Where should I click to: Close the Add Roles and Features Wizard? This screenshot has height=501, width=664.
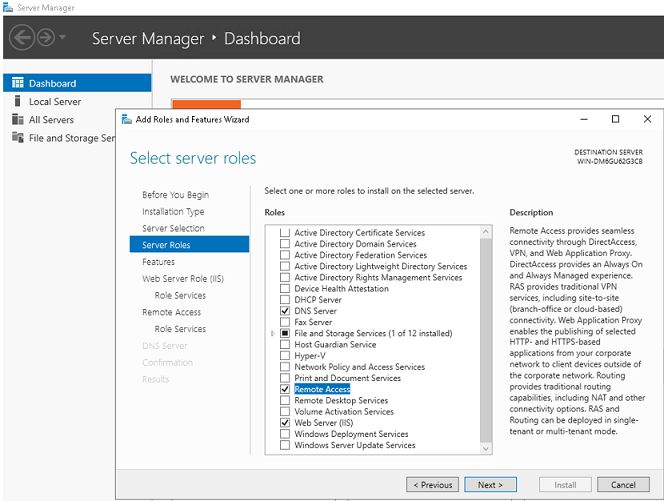pos(647,119)
